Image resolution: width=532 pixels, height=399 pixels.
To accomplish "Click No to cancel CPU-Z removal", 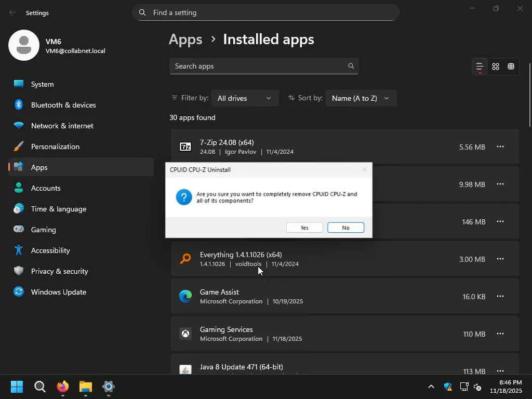I will click(345, 228).
